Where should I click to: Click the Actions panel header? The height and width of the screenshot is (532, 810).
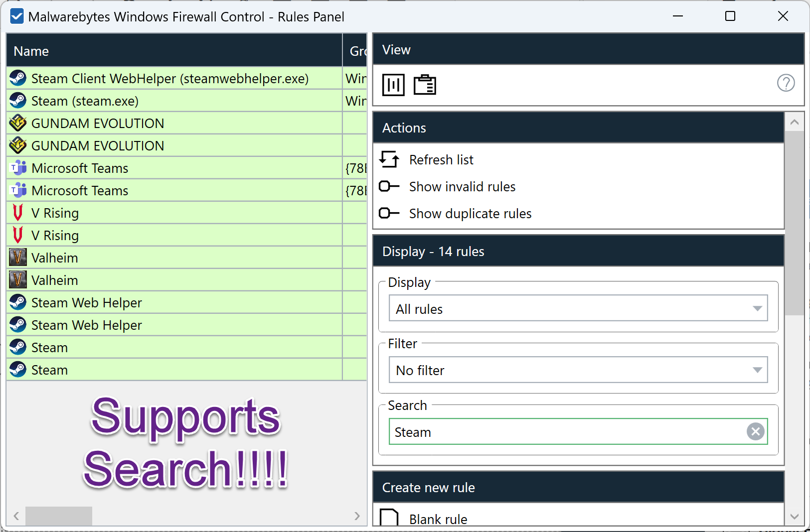(x=578, y=128)
